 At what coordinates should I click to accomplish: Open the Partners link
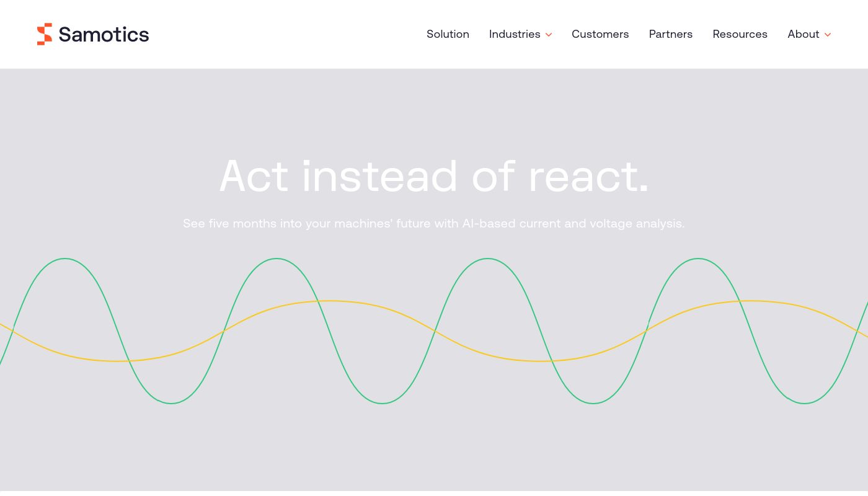click(x=671, y=34)
